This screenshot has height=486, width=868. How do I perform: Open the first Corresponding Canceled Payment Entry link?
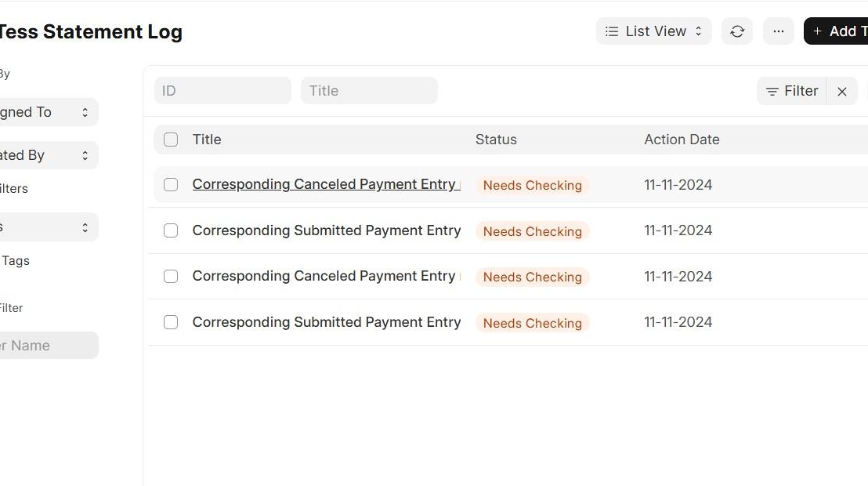[x=324, y=185]
